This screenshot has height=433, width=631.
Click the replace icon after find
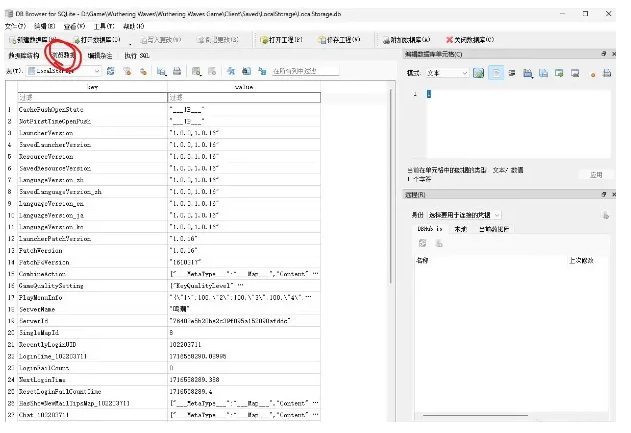[x=246, y=71]
